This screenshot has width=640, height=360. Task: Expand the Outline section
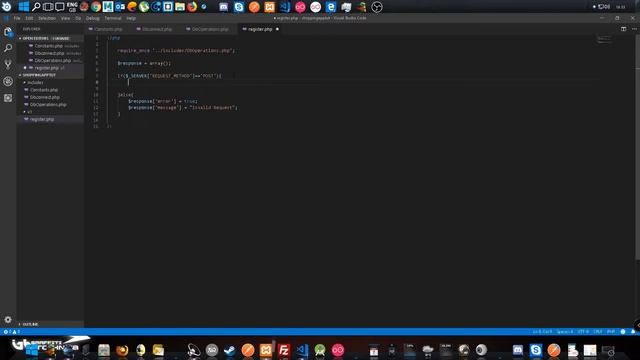[50, 324]
